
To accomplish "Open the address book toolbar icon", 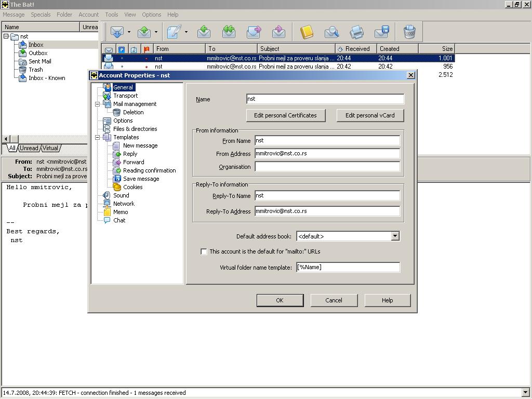I will [x=307, y=32].
